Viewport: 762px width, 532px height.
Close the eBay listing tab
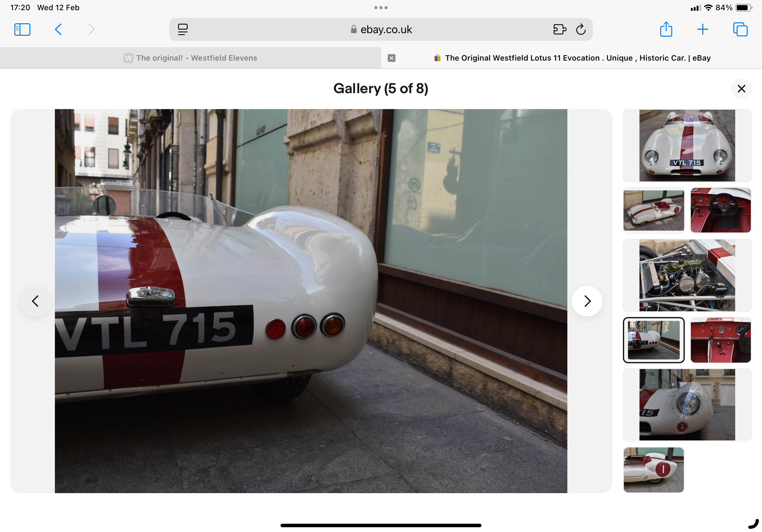click(391, 58)
